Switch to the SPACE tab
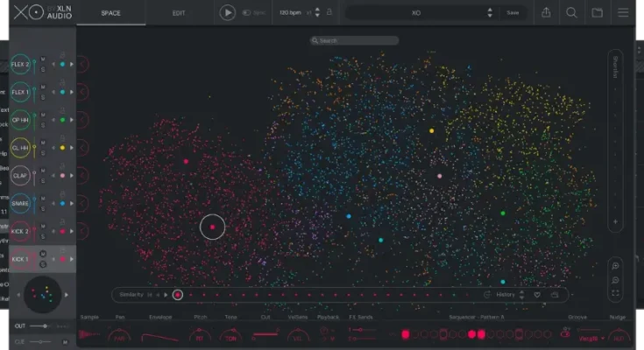This screenshot has height=350, width=644. pyautogui.click(x=111, y=13)
